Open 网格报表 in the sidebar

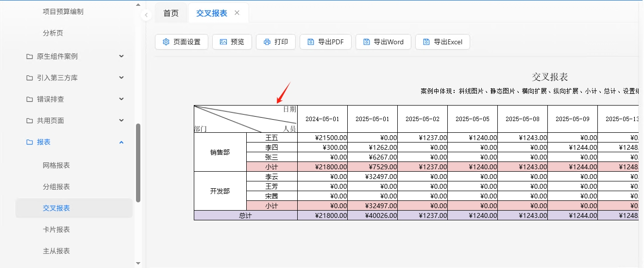pos(56,165)
